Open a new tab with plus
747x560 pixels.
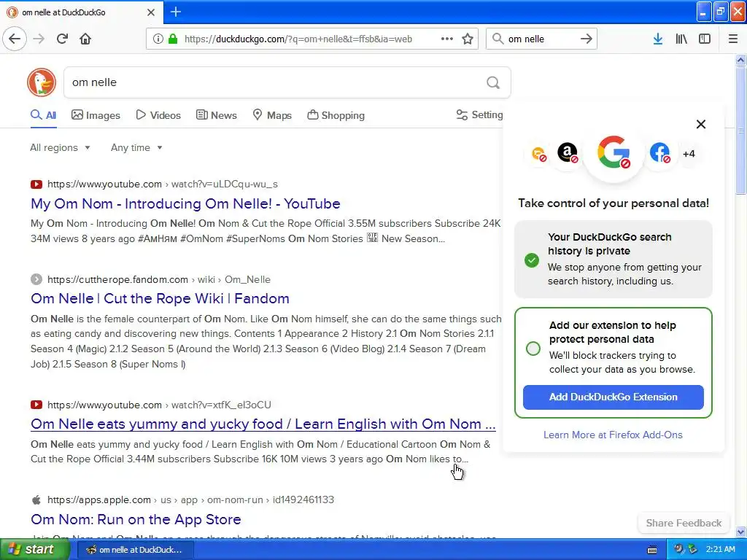[176, 12]
